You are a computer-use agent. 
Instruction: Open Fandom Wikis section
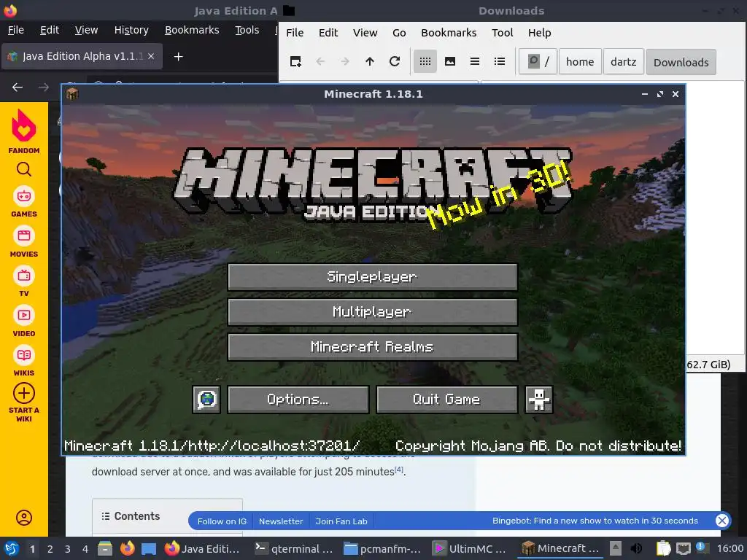pos(24,360)
